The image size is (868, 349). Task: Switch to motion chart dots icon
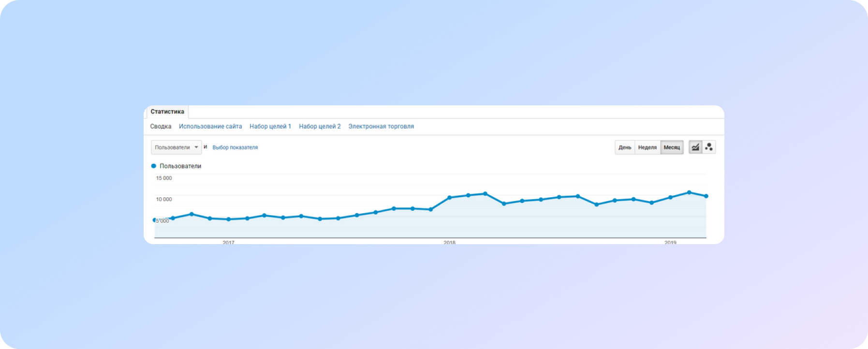(709, 147)
